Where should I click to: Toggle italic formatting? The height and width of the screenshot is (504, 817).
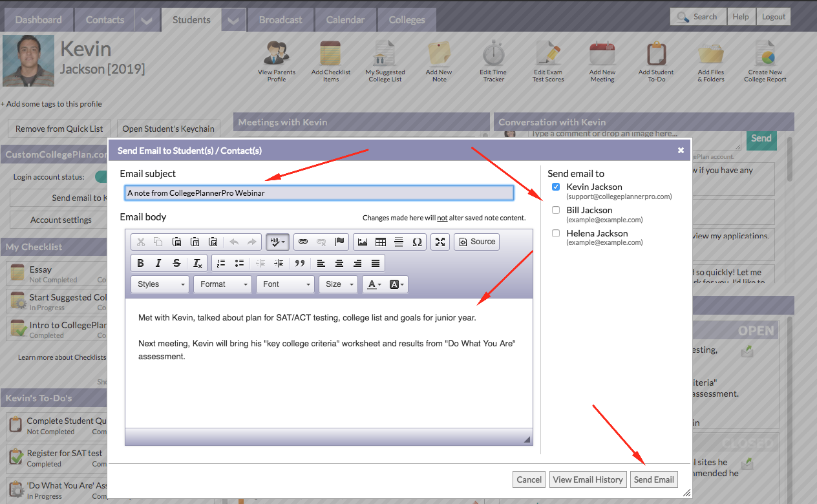[158, 263]
